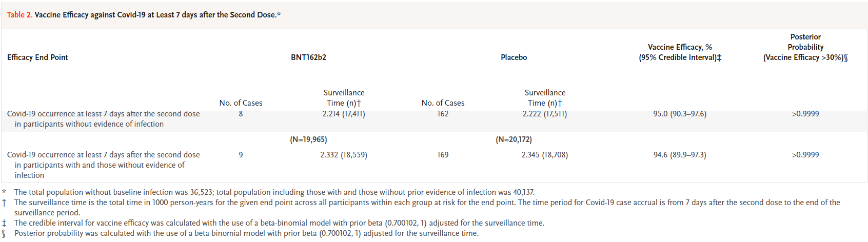This screenshot has height=242, width=868.
Task: Click the section-sign marker after "Vaccine Efficacy >30%"
Action: point(846,57)
